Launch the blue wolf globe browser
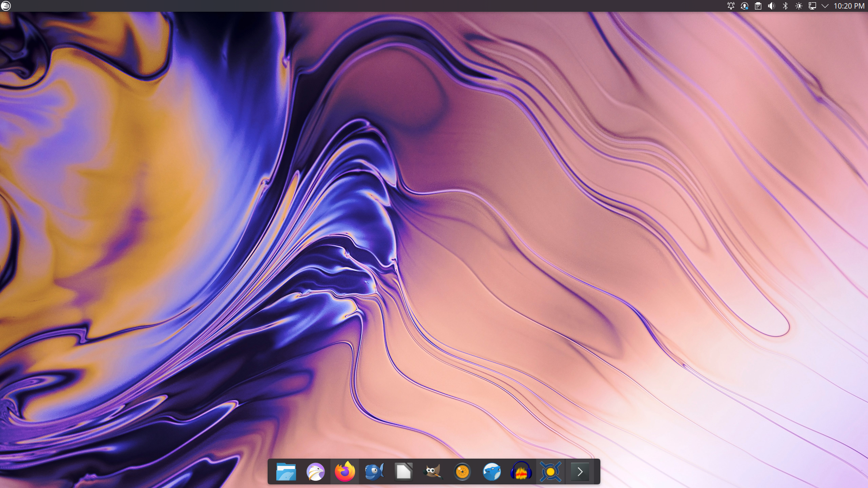This screenshot has height=488, width=868. pos(491,472)
